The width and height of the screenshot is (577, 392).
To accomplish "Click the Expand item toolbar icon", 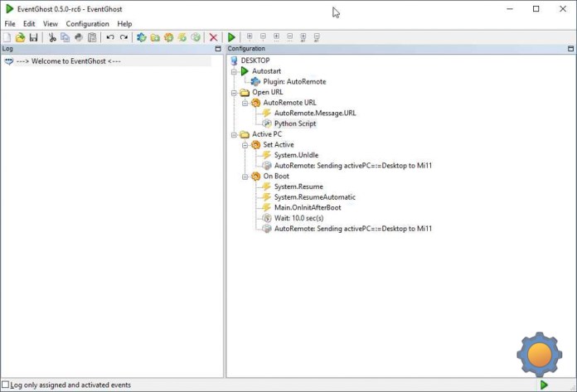I will [250, 36].
